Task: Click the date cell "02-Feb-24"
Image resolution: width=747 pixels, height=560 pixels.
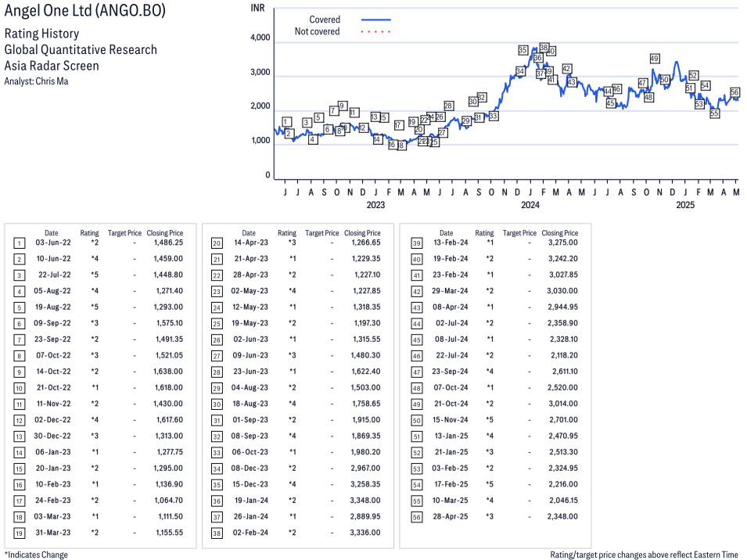Action: (250, 533)
